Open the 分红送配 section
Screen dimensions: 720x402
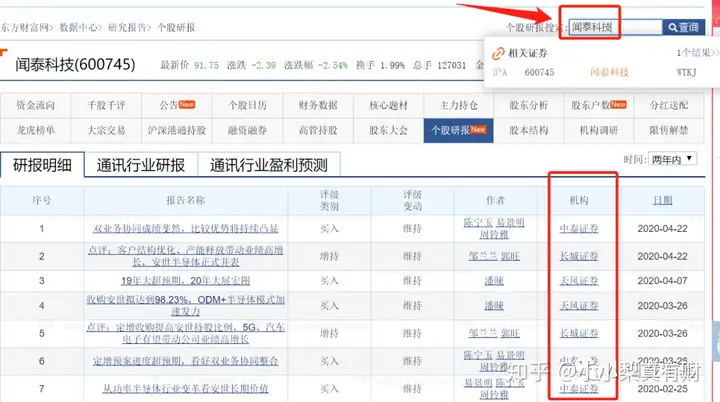click(669, 105)
